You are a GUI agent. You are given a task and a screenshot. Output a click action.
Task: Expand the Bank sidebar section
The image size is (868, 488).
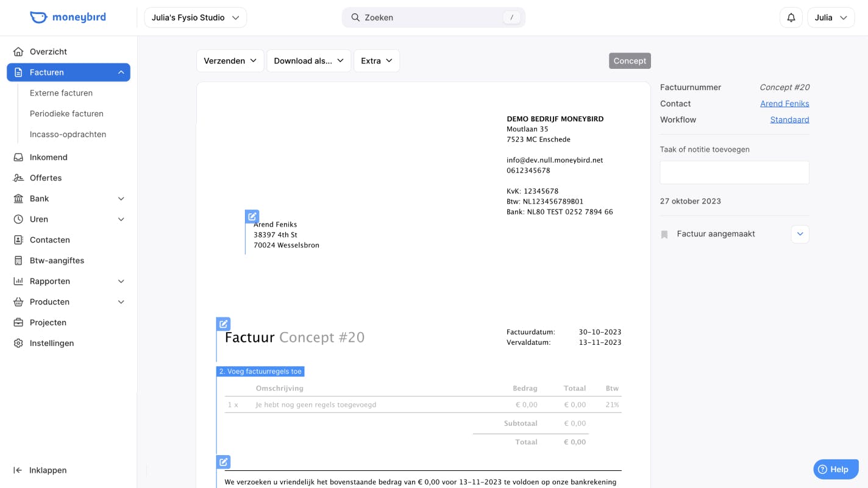pyautogui.click(x=121, y=199)
